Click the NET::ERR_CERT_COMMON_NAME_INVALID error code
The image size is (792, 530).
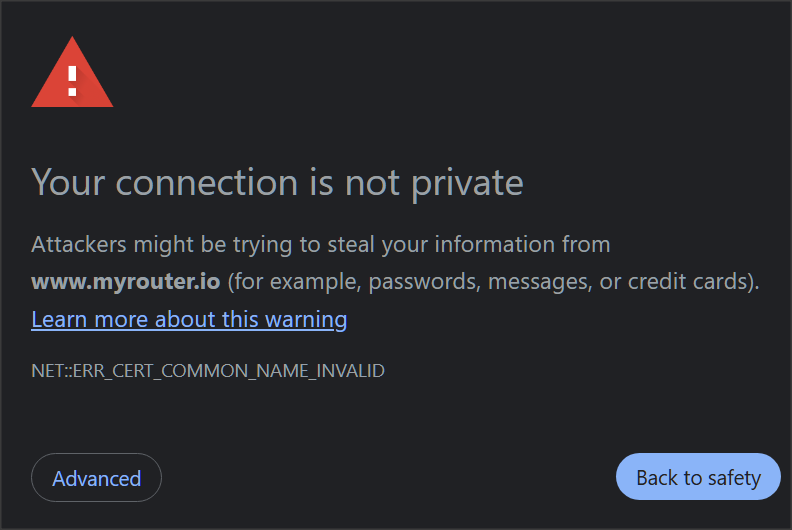[x=208, y=371]
